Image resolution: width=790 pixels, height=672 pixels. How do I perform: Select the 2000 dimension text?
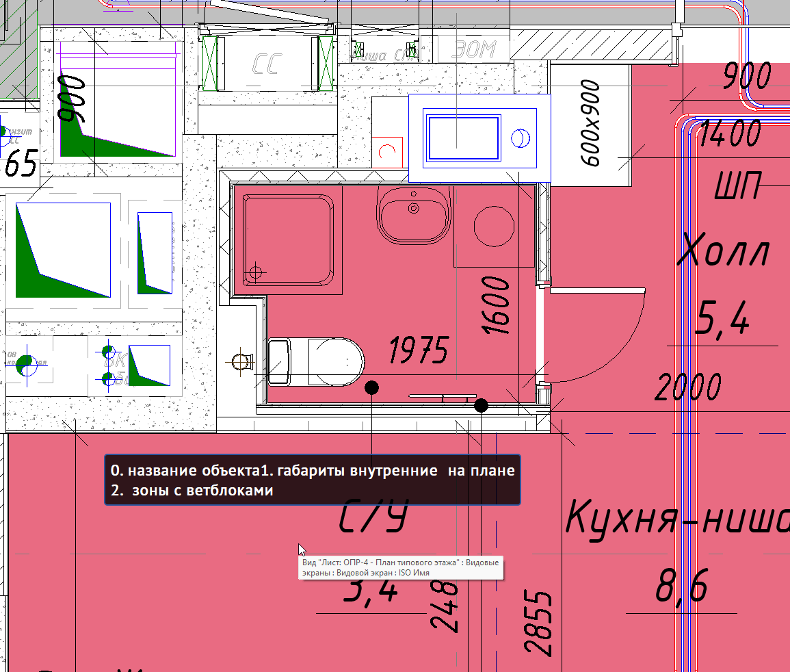pos(688,387)
